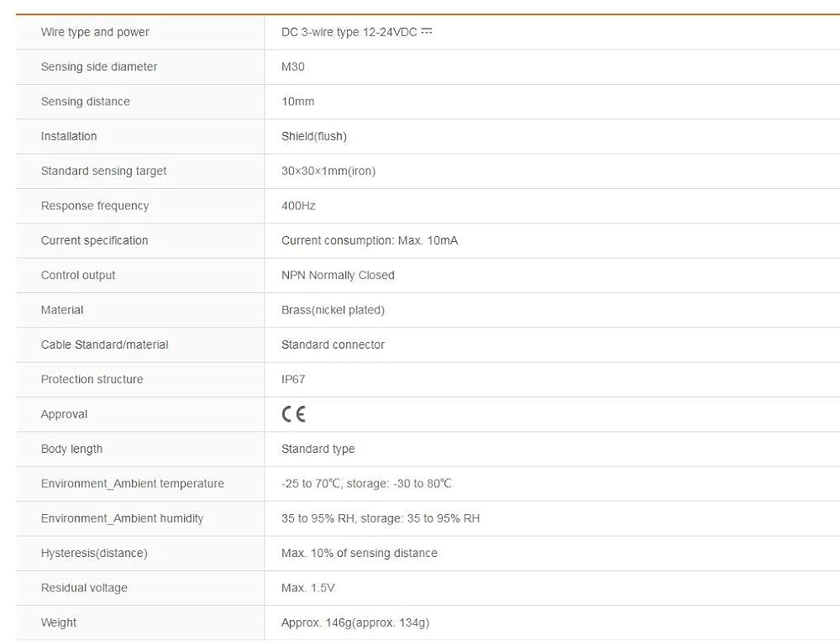Screen dimensions: 840x641
Task: Click the IP67 protection structure value
Action: tap(293, 380)
